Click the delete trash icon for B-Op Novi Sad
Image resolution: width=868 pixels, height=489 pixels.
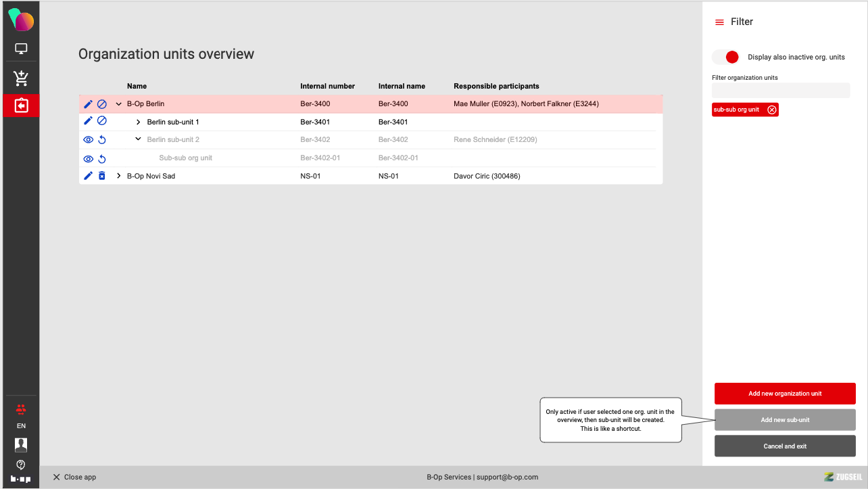click(102, 176)
